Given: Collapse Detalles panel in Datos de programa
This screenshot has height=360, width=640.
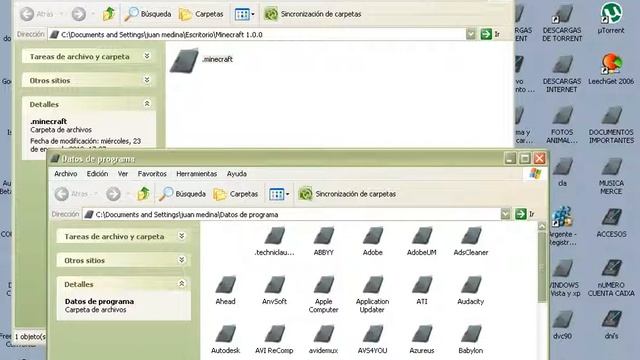Looking at the screenshot, I should 182,284.
